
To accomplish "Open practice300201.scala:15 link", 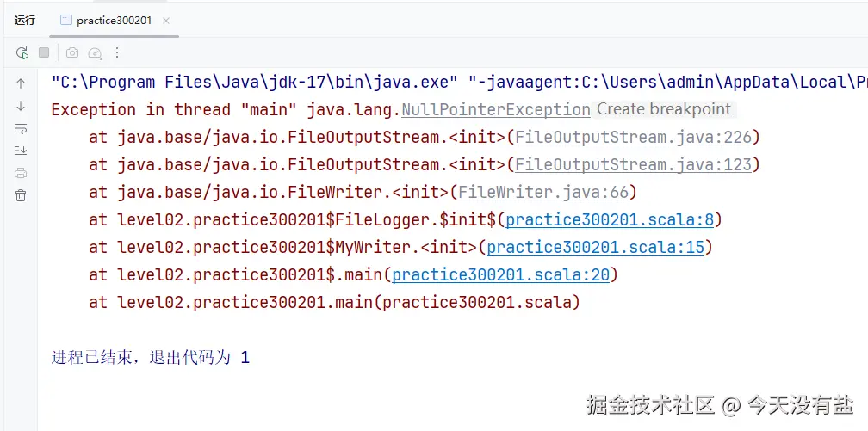I will pyautogui.click(x=595, y=247).
